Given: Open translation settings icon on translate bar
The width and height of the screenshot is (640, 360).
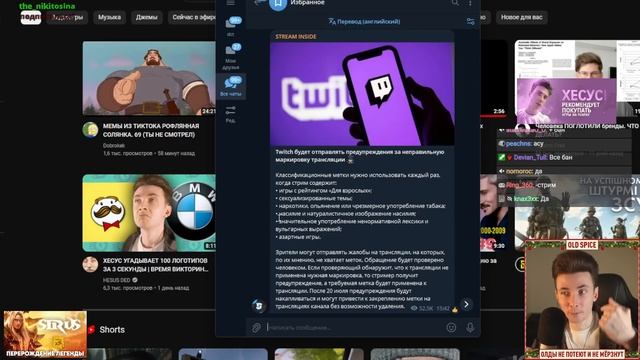Looking at the screenshot, I should pos(471,22).
